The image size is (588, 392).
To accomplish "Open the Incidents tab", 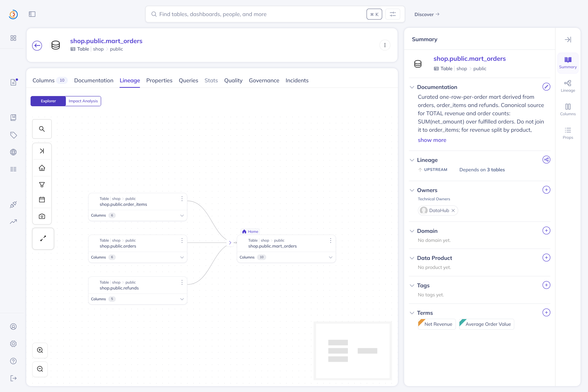I will pyautogui.click(x=297, y=81).
